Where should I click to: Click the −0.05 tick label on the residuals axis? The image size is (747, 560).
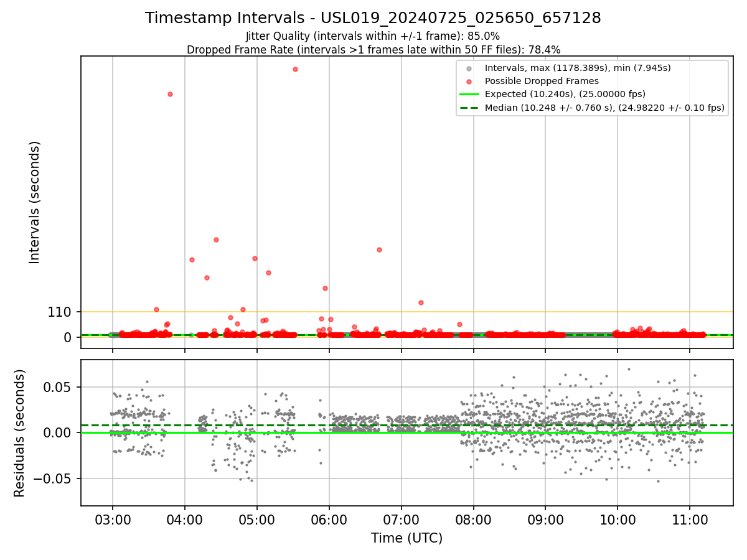pos(53,479)
